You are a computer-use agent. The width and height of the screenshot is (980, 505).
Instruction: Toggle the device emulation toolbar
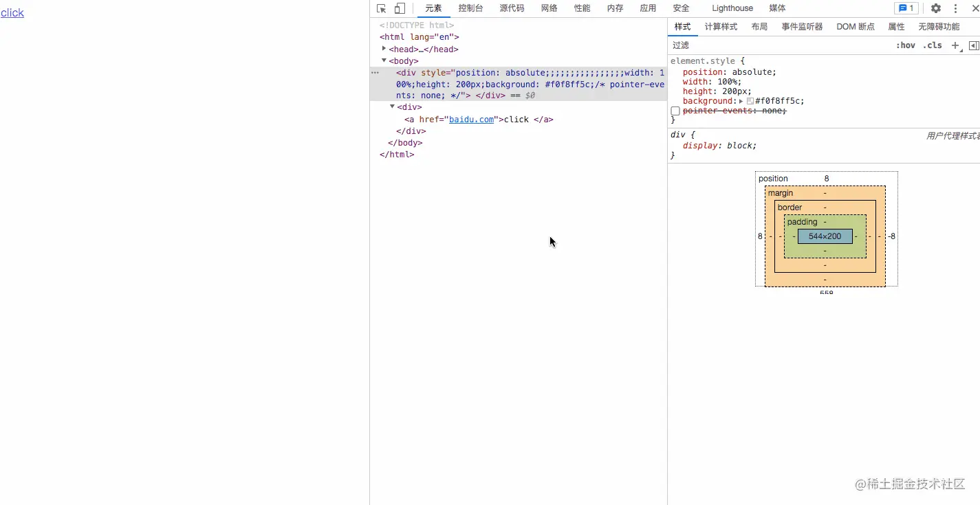pyautogui.click(x=400, y=8)
